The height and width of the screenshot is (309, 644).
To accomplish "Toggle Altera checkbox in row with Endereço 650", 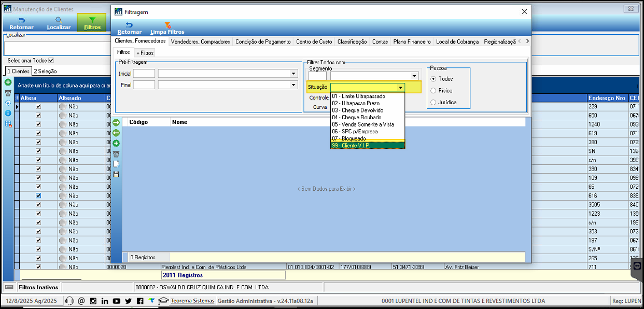I will point(38,116).
